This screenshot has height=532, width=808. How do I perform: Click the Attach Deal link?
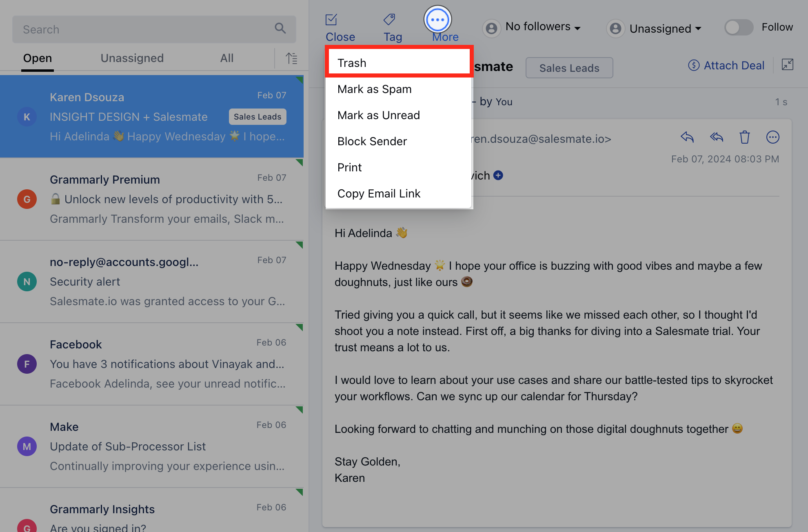[727, 65]
